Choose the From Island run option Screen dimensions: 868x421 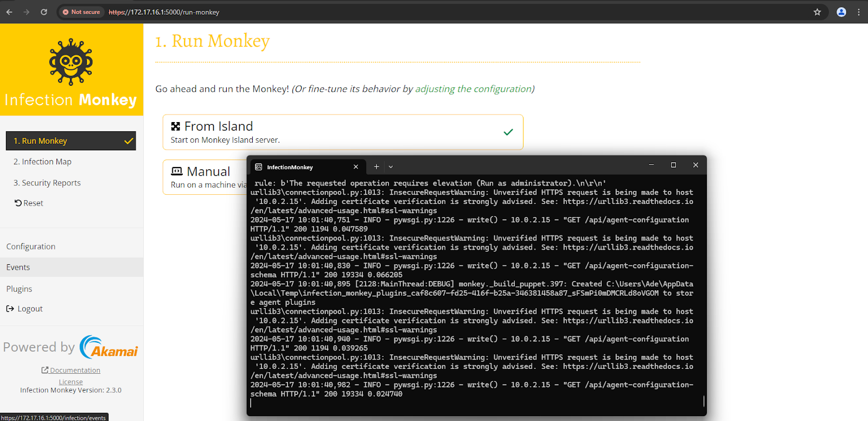(x=343, y=132)
